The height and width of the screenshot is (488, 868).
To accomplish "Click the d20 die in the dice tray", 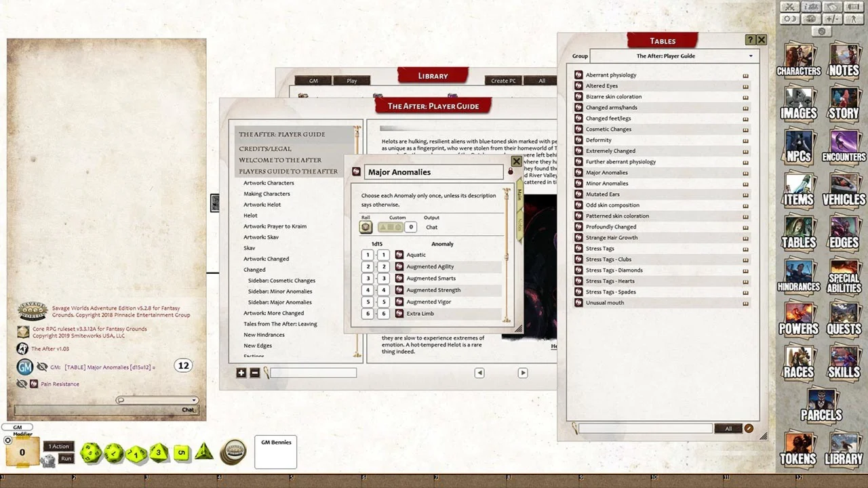I will pyautogui.click(x=91, y=453).
